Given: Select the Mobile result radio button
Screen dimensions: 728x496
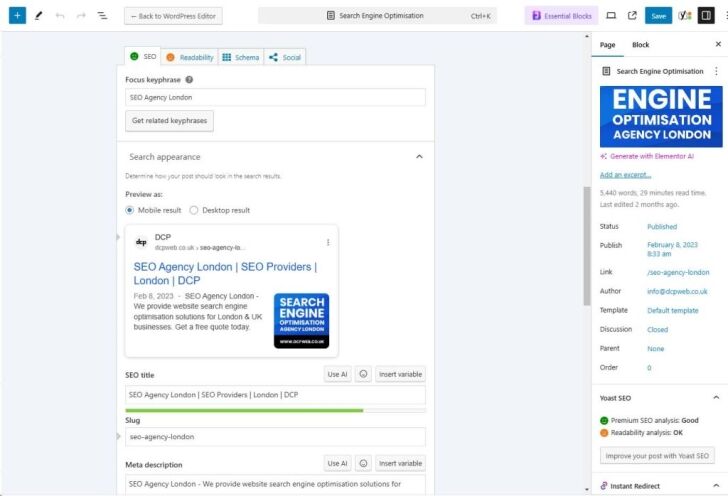Looking at the screenshot, I should click(130, 210).
